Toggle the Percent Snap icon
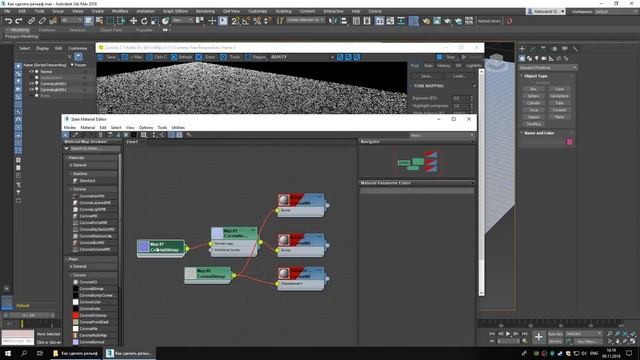640x360 pixels. tap(257, 21)
